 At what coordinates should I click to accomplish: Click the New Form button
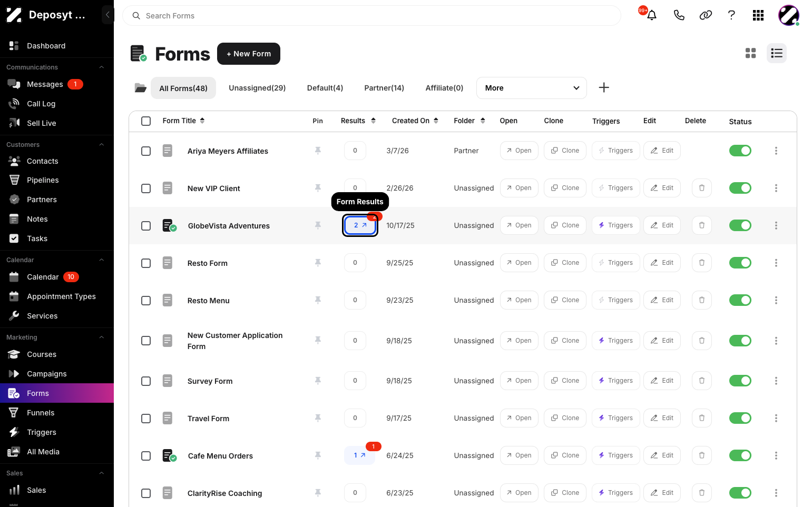point(249,54)
